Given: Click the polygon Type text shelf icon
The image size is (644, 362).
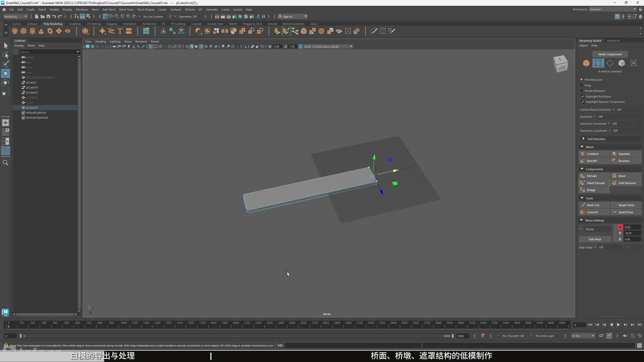Looking at the screenshot, I should tap(120, 31).
